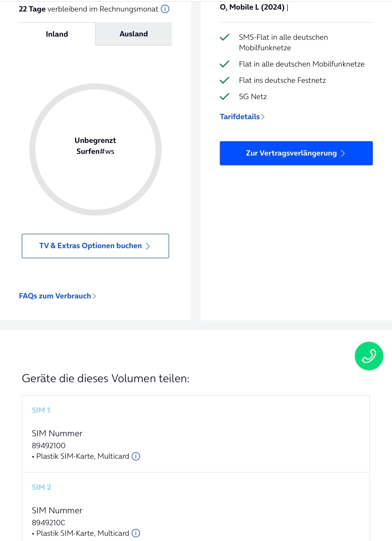The height and width of the screenshot is (541, 392).
Task: Open the Tarifdetails link
Action: [240, 117]
